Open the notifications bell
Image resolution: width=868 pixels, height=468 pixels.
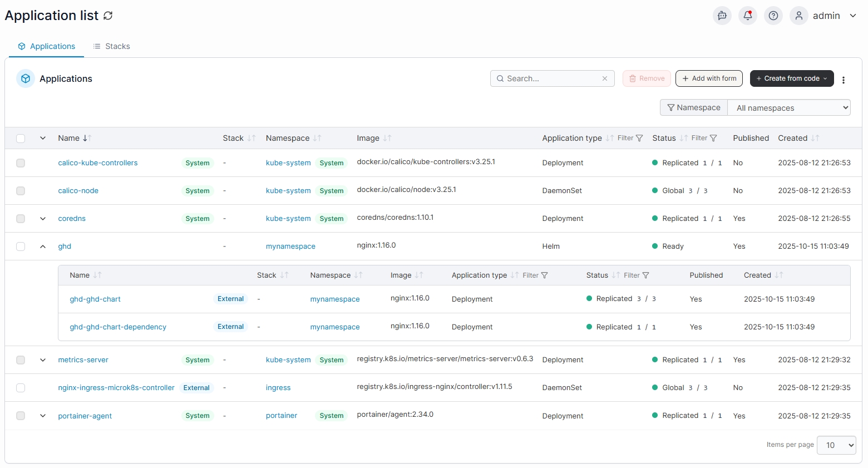pos(748,16)
